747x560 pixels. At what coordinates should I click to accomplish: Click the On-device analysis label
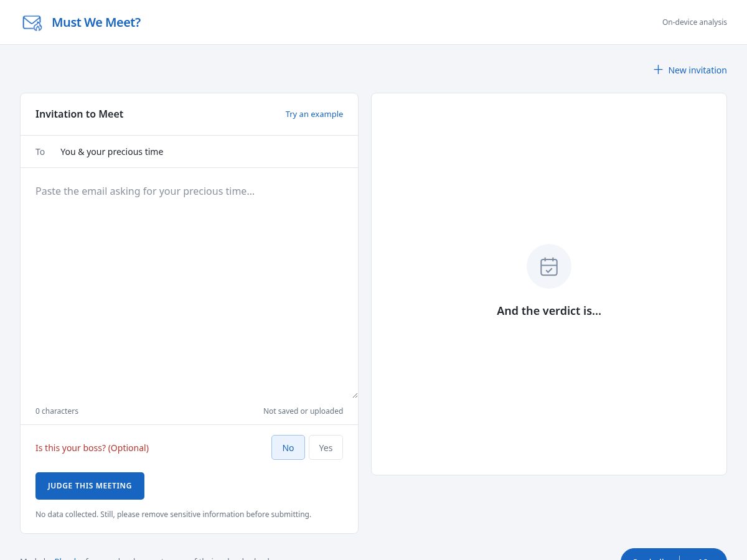[x=695, y=22]
